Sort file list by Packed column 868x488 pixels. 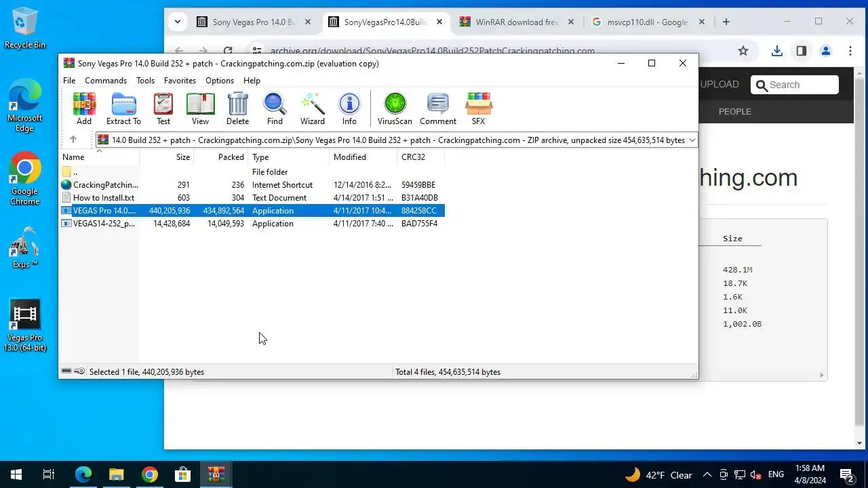tap(221, 157)
